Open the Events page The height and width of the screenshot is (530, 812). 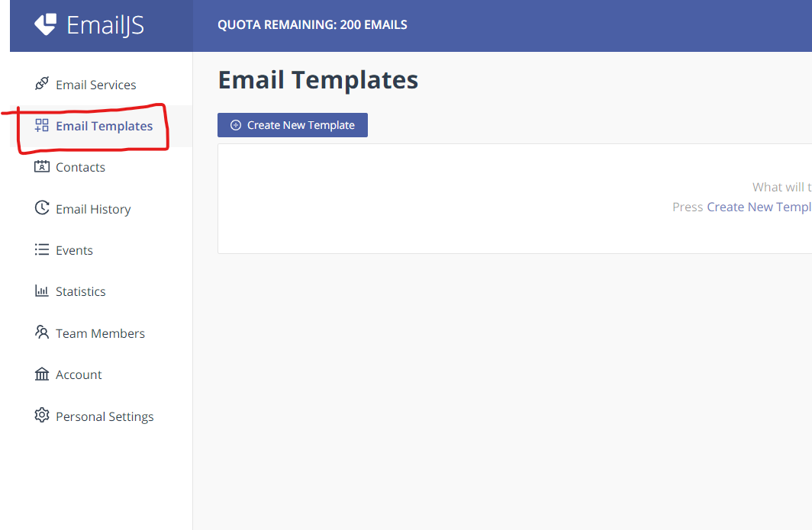101,250
